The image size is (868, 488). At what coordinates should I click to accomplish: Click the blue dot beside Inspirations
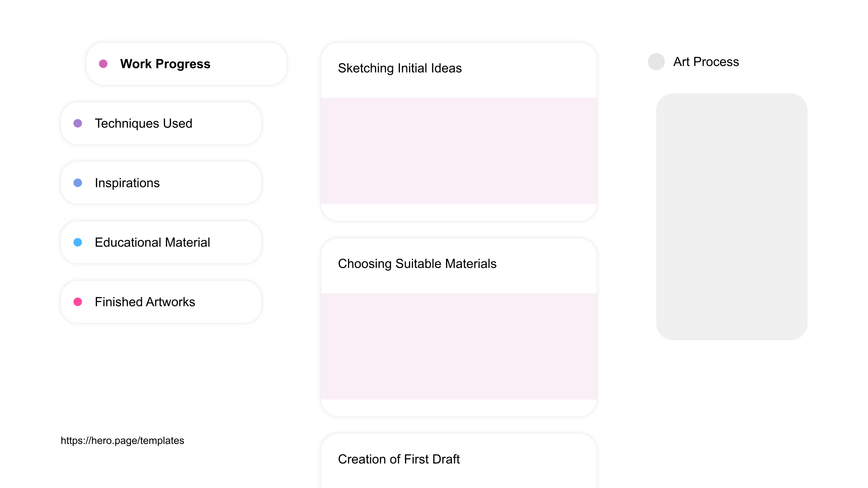coord(78,183)
